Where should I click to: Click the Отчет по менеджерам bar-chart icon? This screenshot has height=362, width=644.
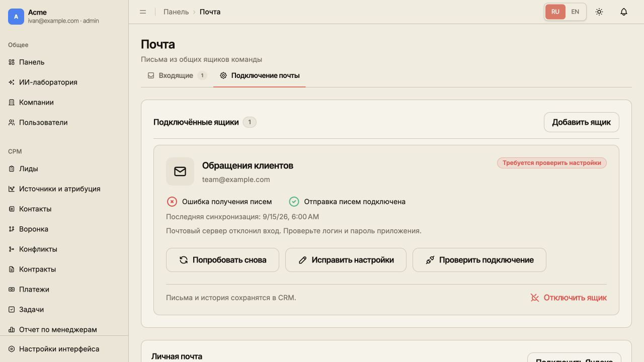(12, 329)
